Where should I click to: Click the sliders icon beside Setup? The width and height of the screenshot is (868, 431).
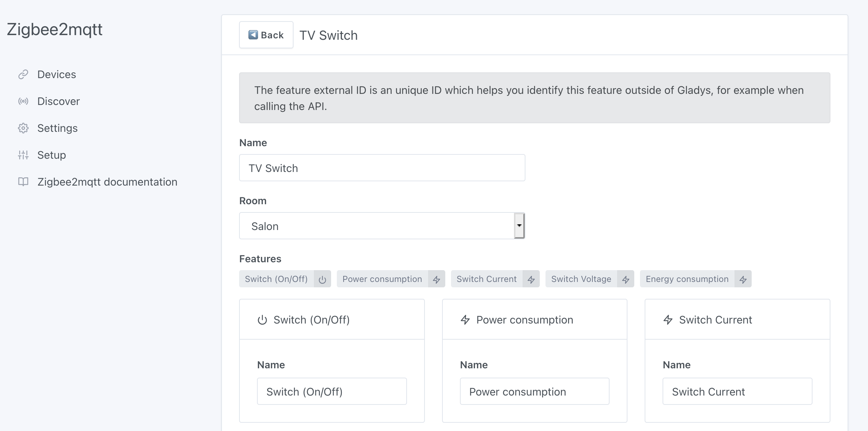pyautogui.click(x=23, y=155)
